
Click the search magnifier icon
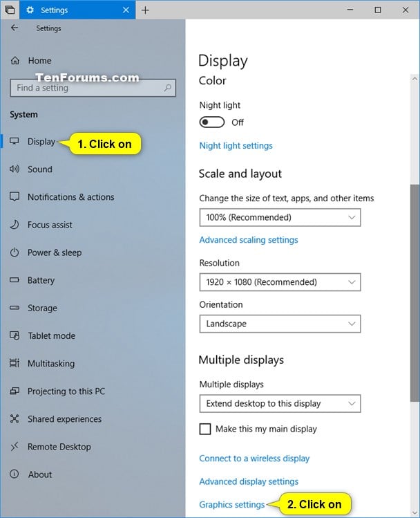(x=168, y=88)
